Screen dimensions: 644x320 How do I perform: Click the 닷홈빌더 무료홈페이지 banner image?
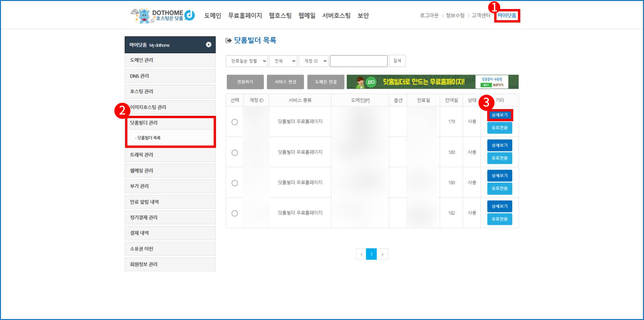(432, 82)
